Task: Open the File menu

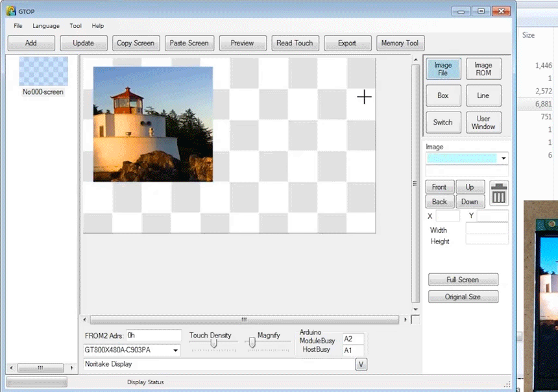Action: click(x=18, y=26)
